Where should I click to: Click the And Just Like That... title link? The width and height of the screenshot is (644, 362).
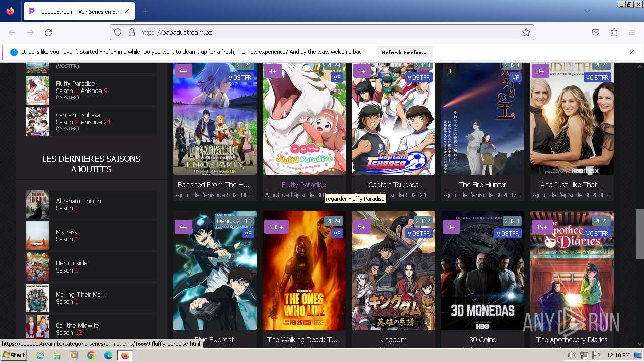572,185
